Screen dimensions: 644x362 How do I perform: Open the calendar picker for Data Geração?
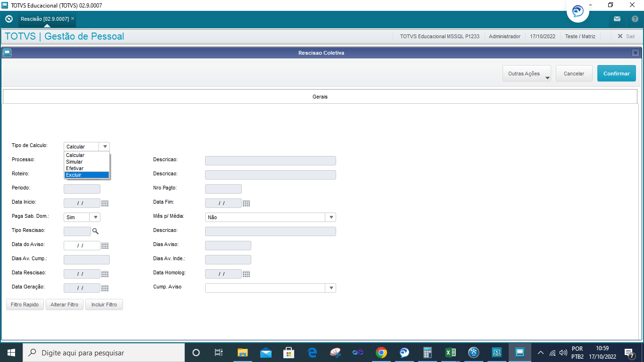click(105, 288)
